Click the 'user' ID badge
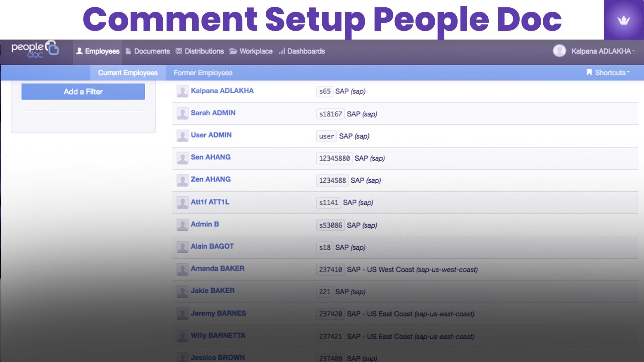644x362 pixels. [x=326, y=136]
